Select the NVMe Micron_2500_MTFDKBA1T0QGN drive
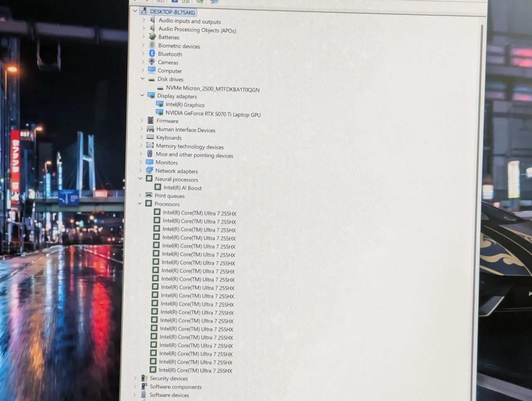Image resolution: width=532 pixels, height=401 pixels. (x=212, y=89)
